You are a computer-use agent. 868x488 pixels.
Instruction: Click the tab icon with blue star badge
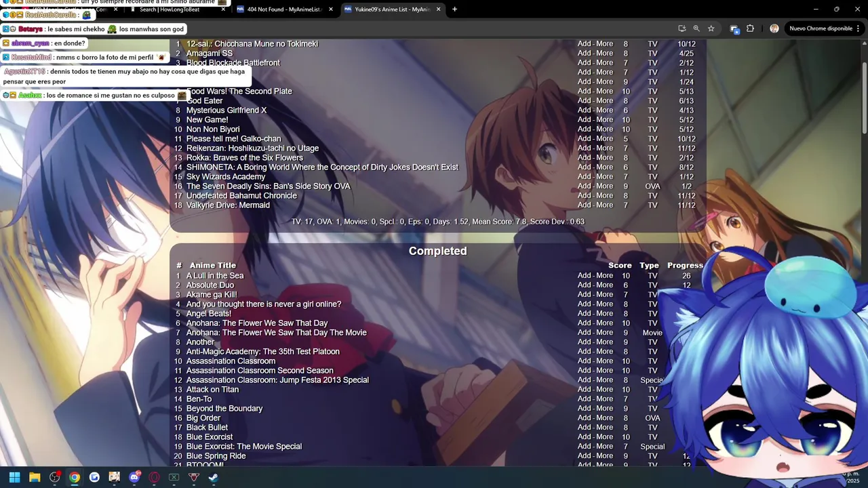pos(734,28)
